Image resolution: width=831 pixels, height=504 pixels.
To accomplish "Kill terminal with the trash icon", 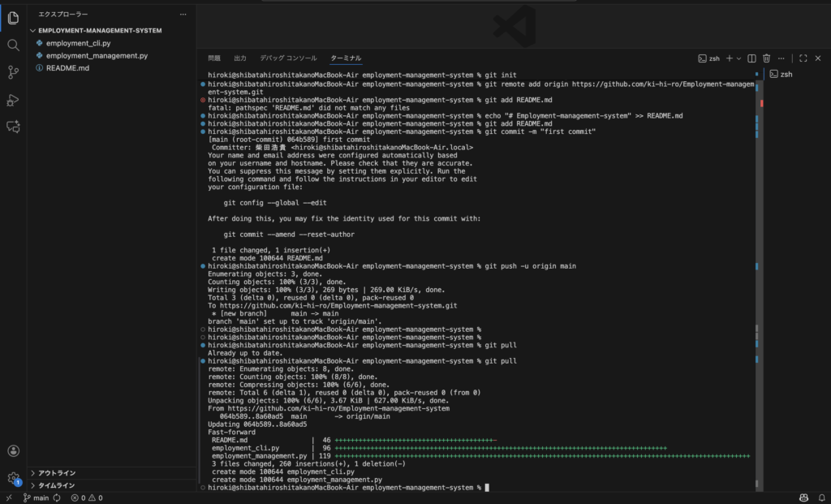I will point(766,58).
